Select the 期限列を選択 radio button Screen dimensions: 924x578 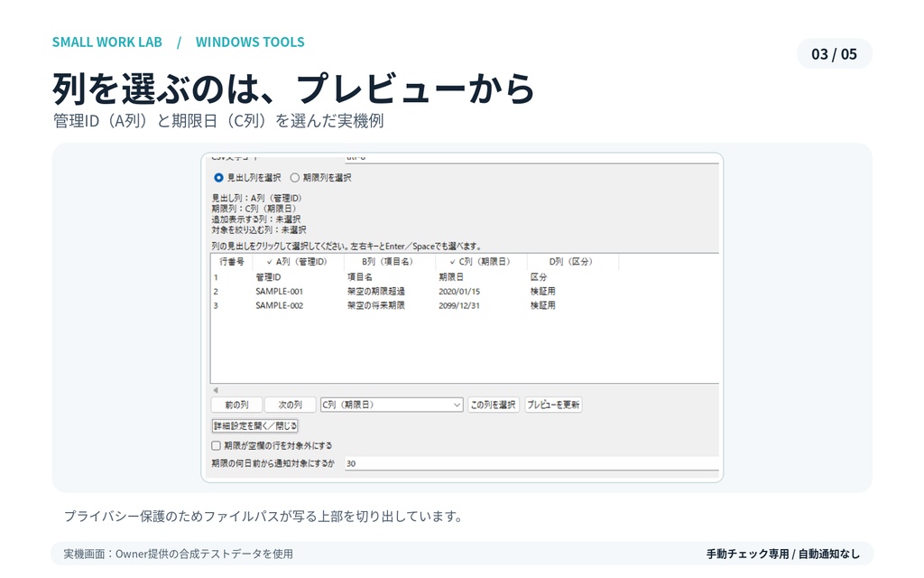(x=295, y=178)
